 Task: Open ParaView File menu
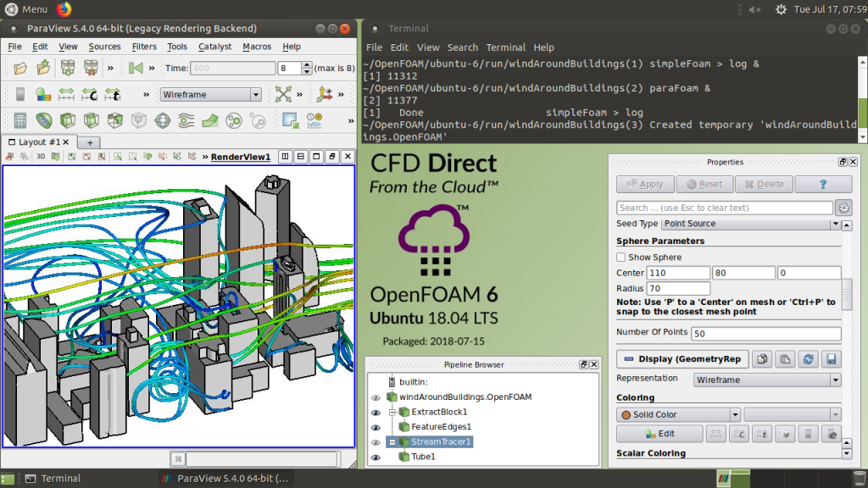click(15, 47)
